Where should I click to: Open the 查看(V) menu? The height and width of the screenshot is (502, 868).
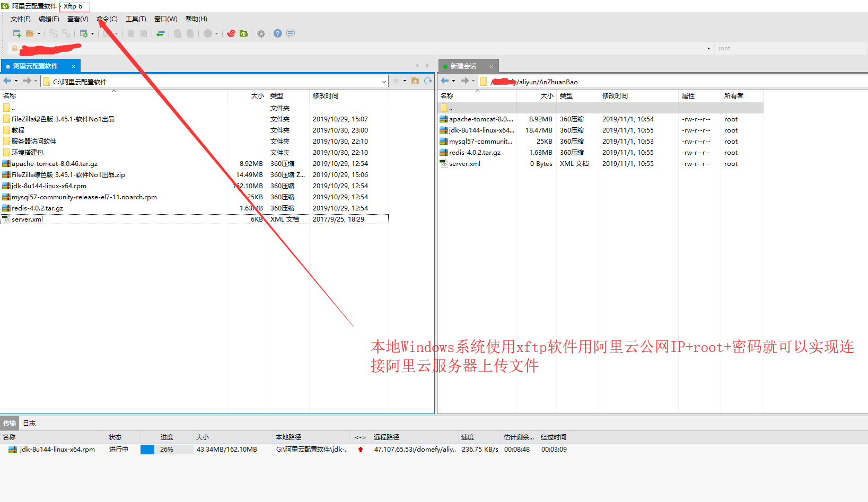coord(77,19)
